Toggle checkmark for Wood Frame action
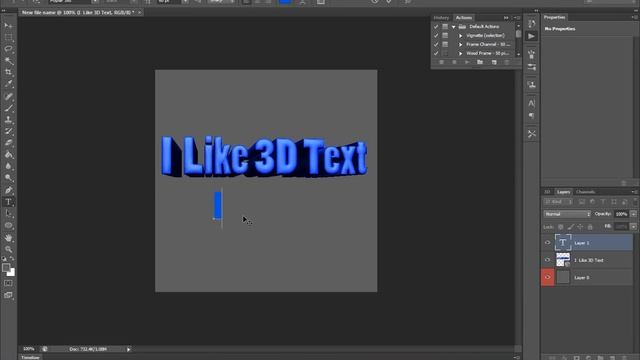Viewport: 640px width, 360px height. point(436,53)
